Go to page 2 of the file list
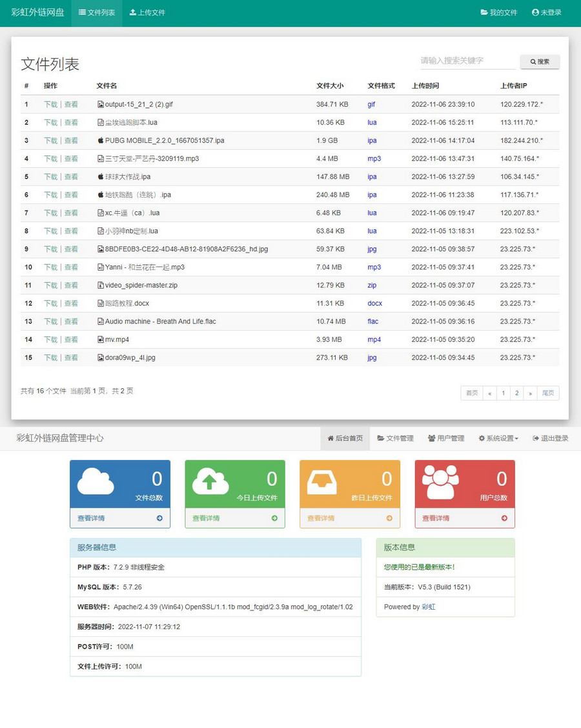 pyautogui.click(x=517, y=393)
